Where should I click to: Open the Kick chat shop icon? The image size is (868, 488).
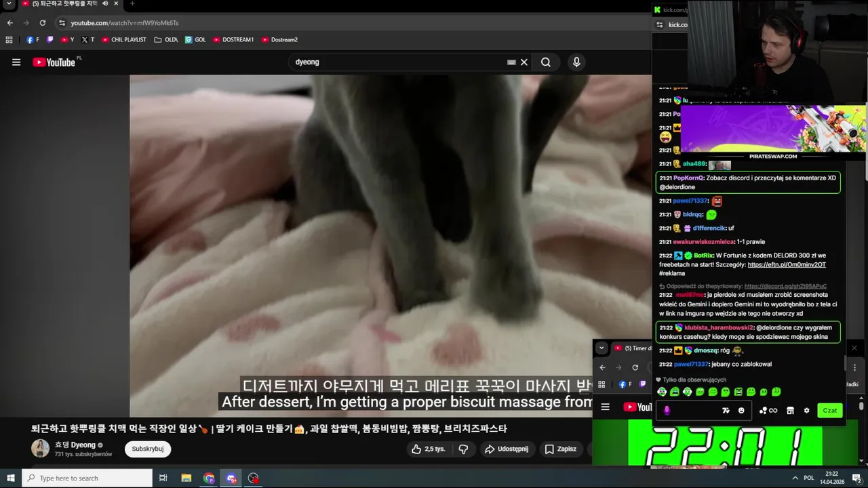coord(790,411)
